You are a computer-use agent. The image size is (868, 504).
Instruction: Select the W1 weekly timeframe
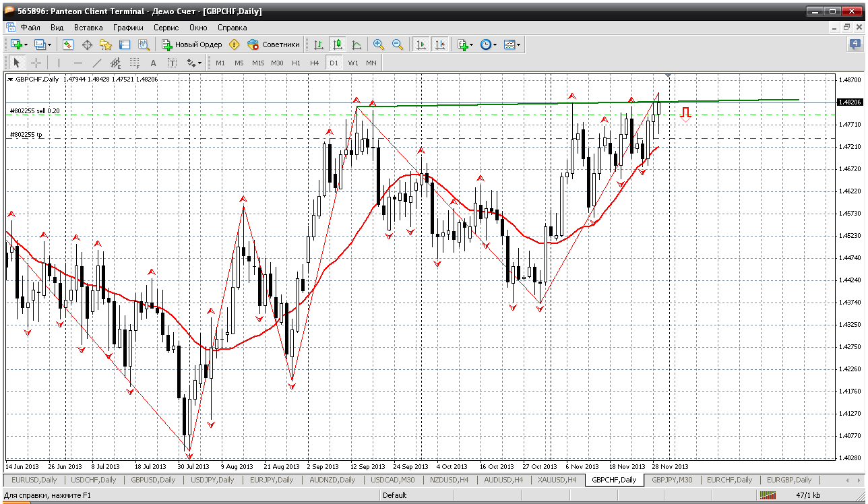pyautogui.click(x=353, y=63)
